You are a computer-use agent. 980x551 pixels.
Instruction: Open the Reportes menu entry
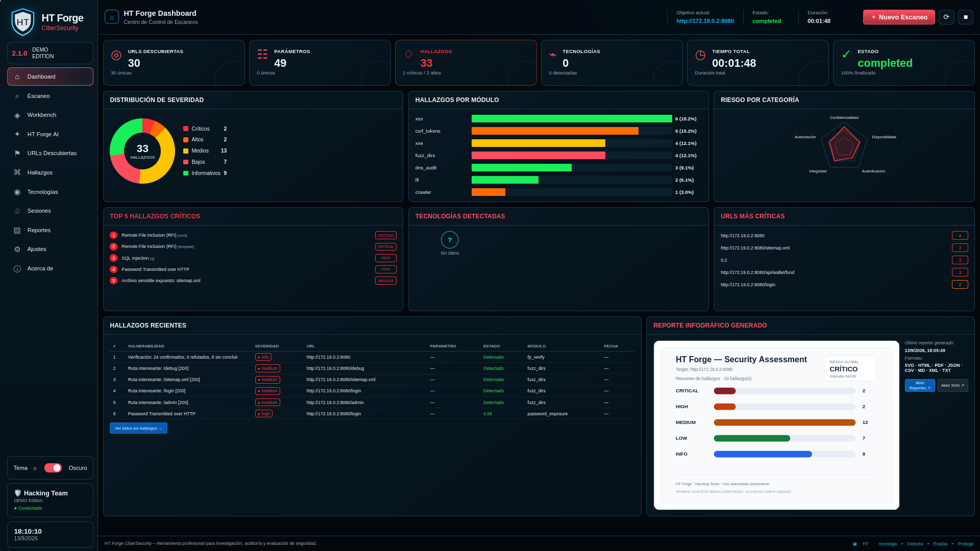50,230
